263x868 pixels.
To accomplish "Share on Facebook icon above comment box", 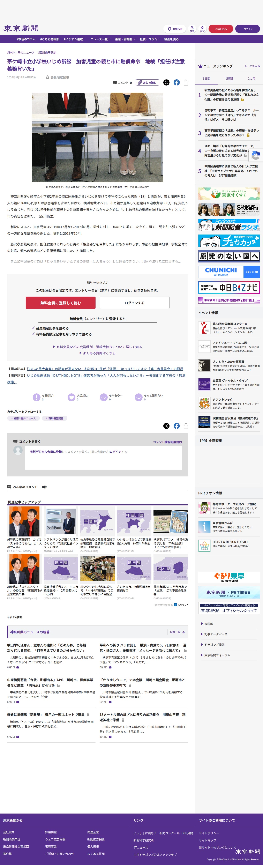I will (176, 426).
